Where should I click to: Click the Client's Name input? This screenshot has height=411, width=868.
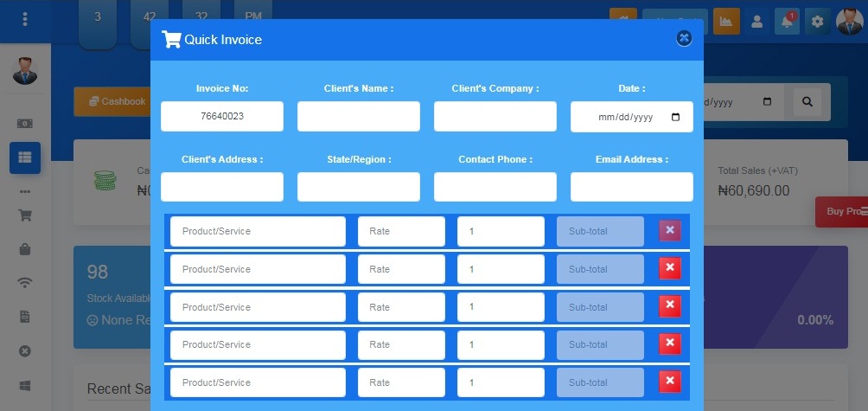coord(359,116)
